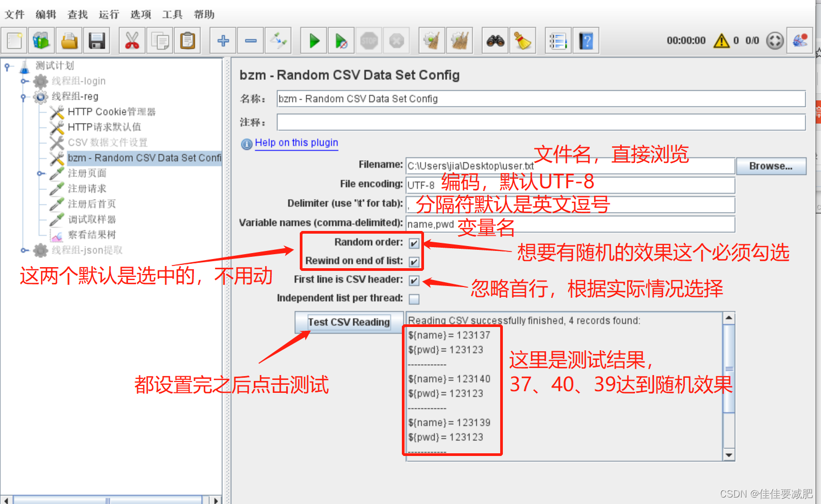Click the Delimiter input field

(570, 205)
